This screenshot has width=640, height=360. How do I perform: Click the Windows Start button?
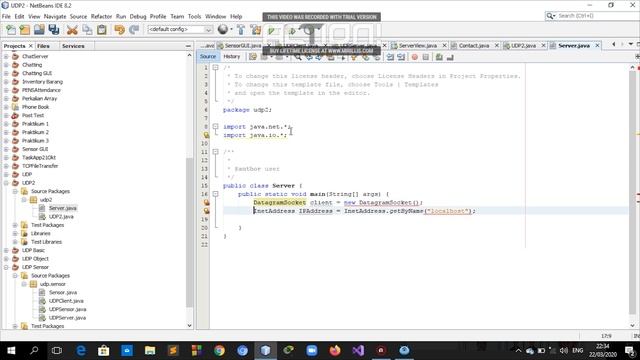tap(11, 350)
